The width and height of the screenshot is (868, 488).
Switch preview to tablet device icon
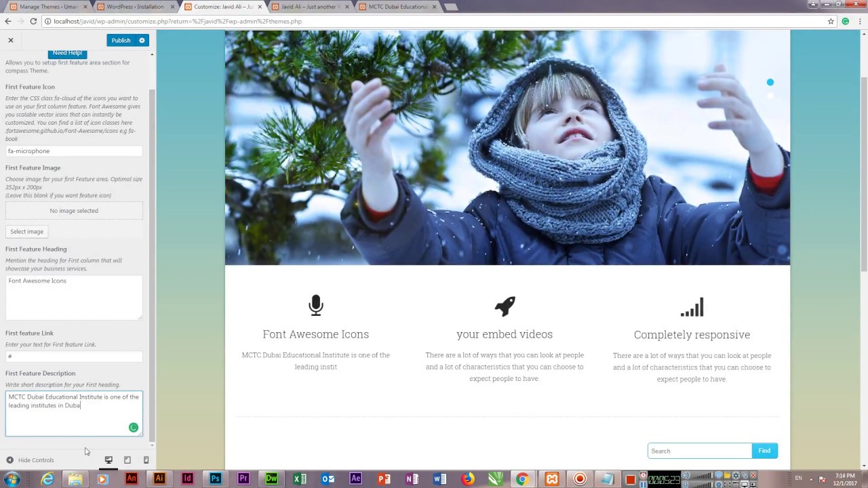[127, 460]
